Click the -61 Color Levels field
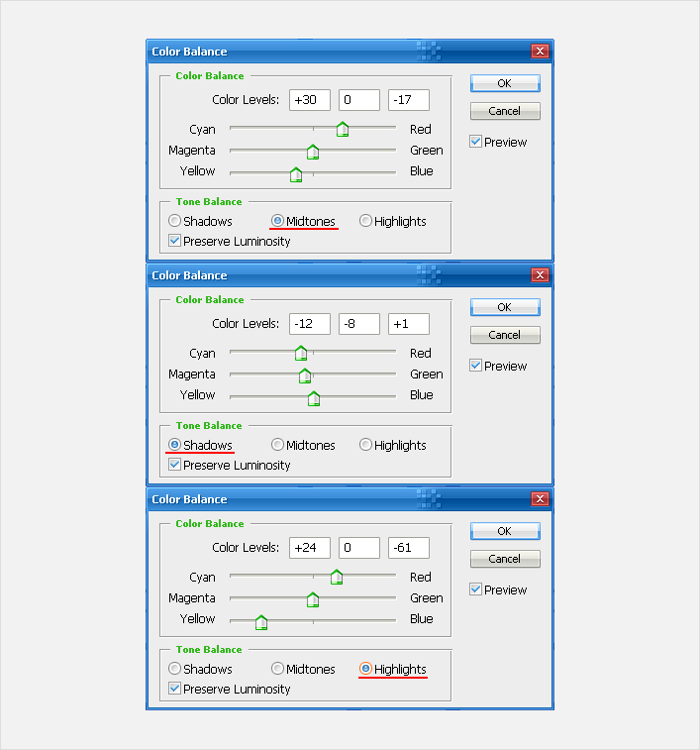This screenshot has height=750, width=700. (408, 548)
